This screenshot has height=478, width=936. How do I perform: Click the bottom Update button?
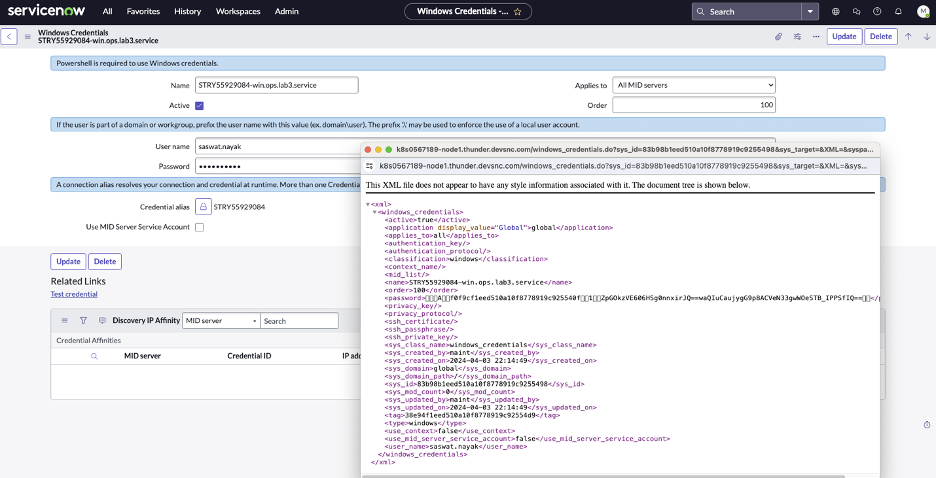[x=68, y=261]
